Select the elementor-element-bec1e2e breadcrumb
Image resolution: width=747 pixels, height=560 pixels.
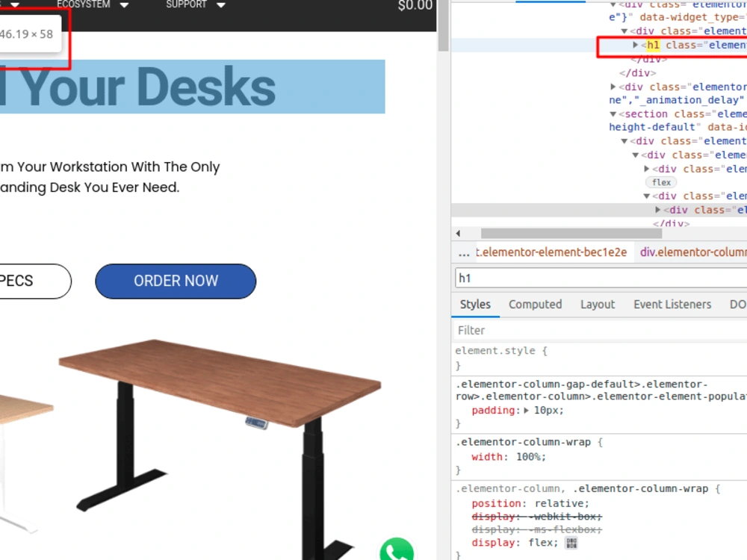tap(551, 252)
